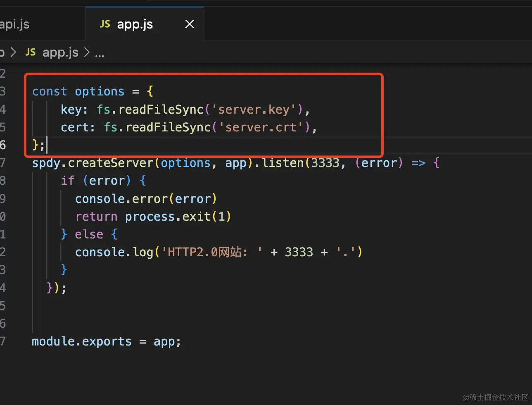532x405 pixels.
Task: Click the else keyword
Action: 89,234
